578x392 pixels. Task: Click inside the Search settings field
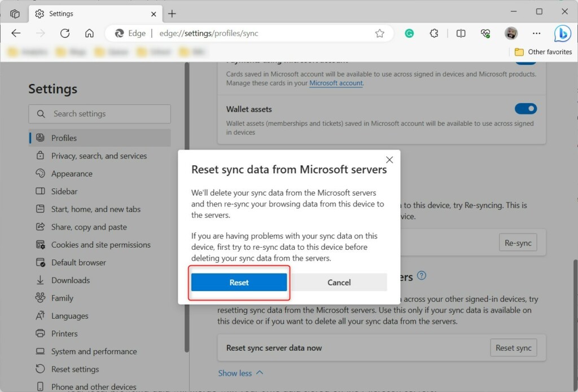coord(99,114)
